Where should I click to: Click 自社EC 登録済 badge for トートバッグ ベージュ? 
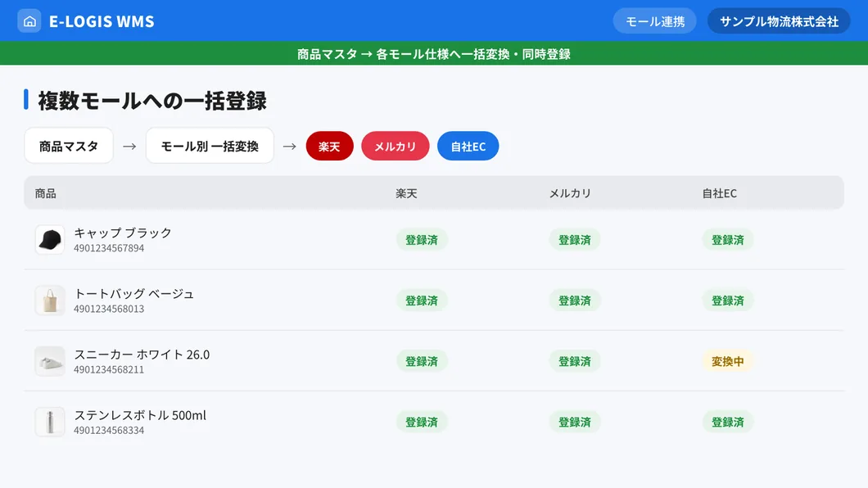(728, 300)
